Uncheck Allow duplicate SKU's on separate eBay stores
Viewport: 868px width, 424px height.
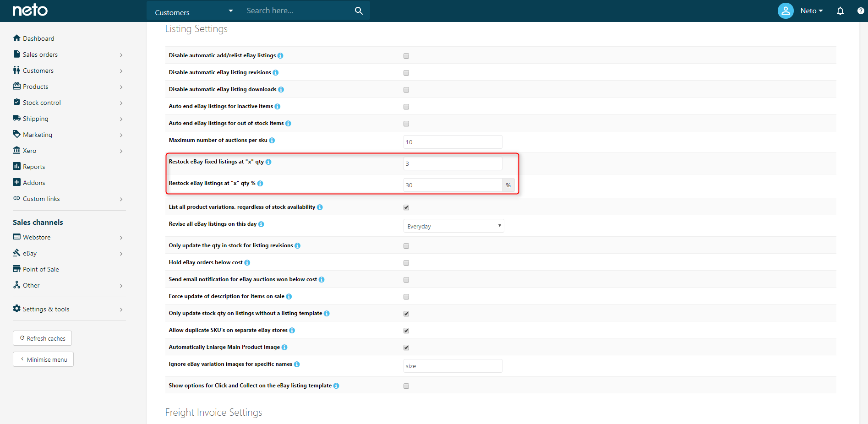coord(406,331)
